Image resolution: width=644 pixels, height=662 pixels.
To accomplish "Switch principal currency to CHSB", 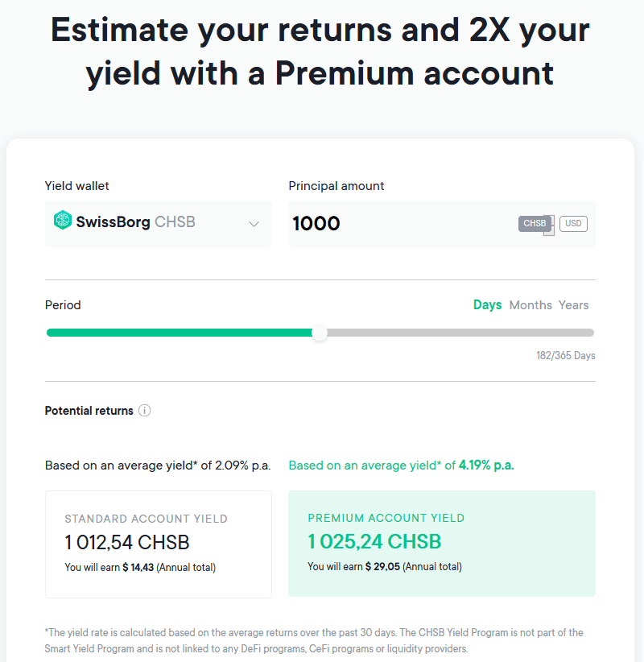I will click(535, 223).
